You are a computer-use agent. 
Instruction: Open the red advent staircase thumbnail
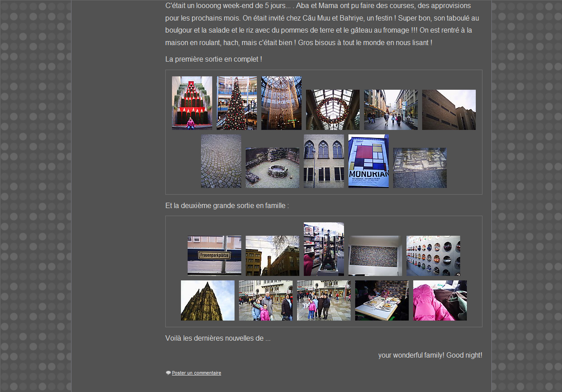(x=192, y=103)
